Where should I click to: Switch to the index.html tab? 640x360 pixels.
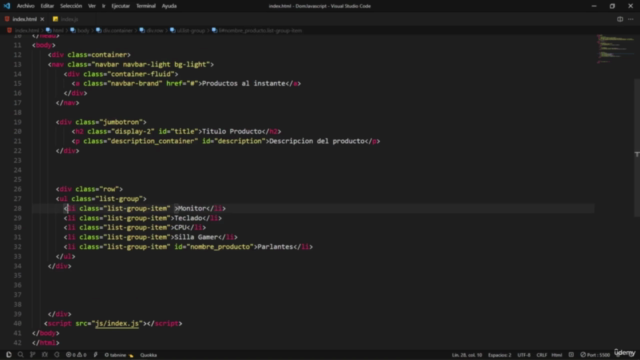24,19
